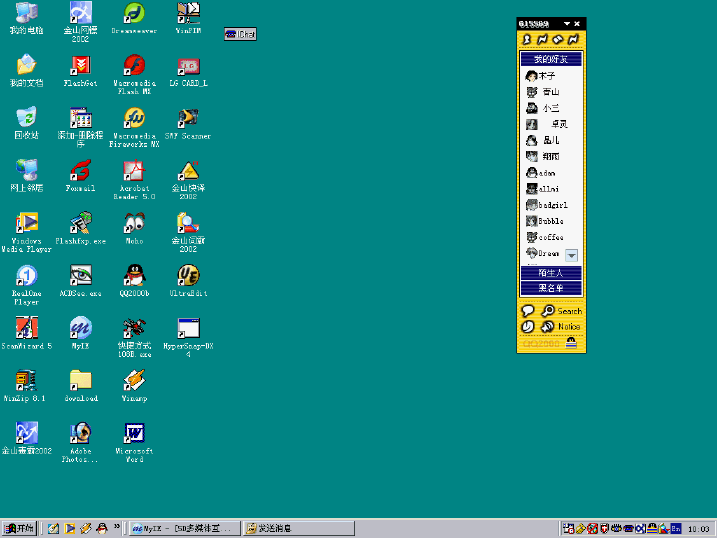Image resolution: width=717 pixels, height=538 pixels.
Task: Select contact badgirl in friends list
Action: [550, 205]
